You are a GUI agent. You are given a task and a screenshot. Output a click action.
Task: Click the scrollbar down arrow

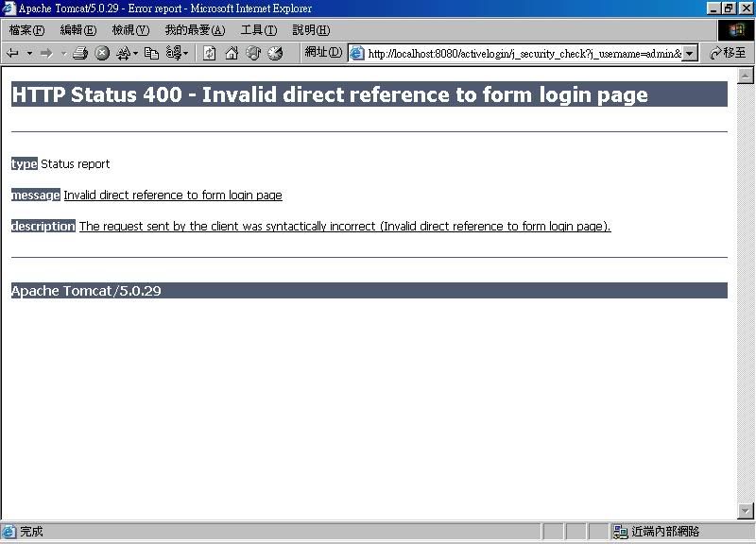[745, 510]
